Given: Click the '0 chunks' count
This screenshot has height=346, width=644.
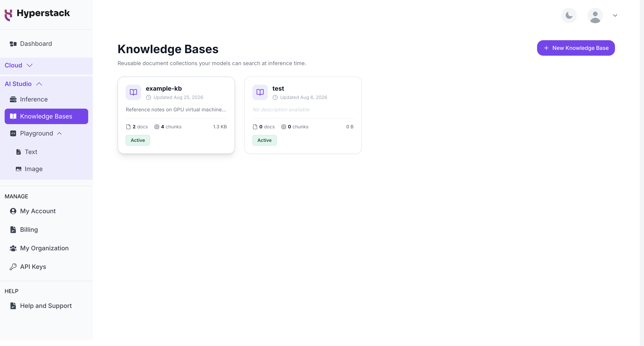Looking at the screenshot, I should [x=298, y=127].
